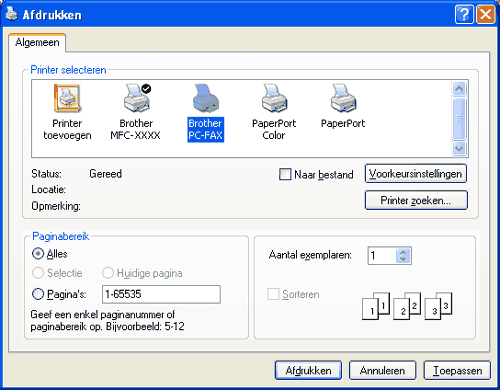Click the Afdrukken button

(x=308, y=370)
